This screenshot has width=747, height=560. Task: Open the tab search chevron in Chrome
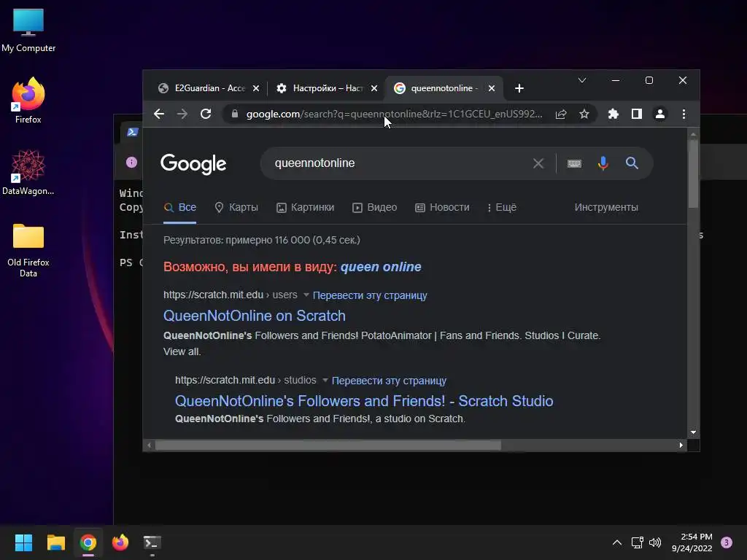581,80
